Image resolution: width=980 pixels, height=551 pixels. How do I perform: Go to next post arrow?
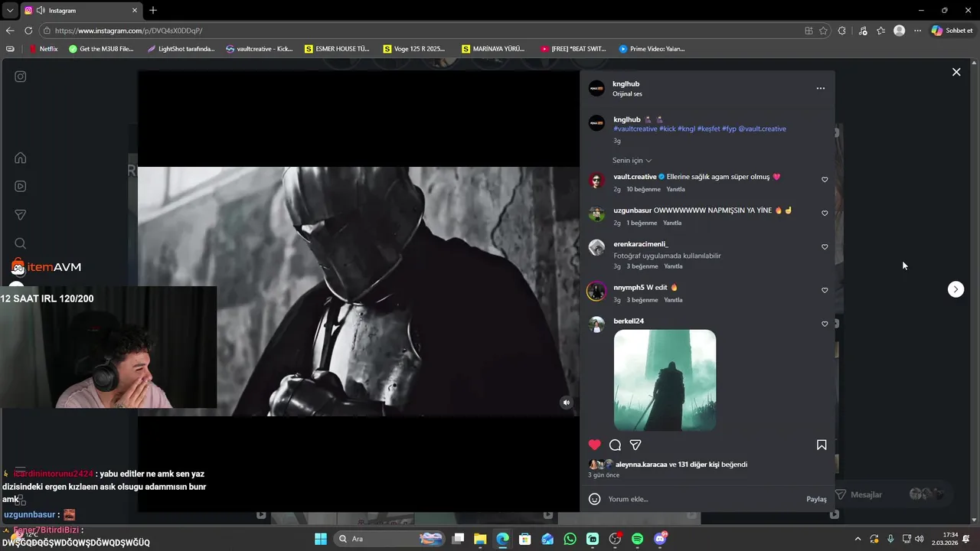pyautogui.click(x=955, y=289)
